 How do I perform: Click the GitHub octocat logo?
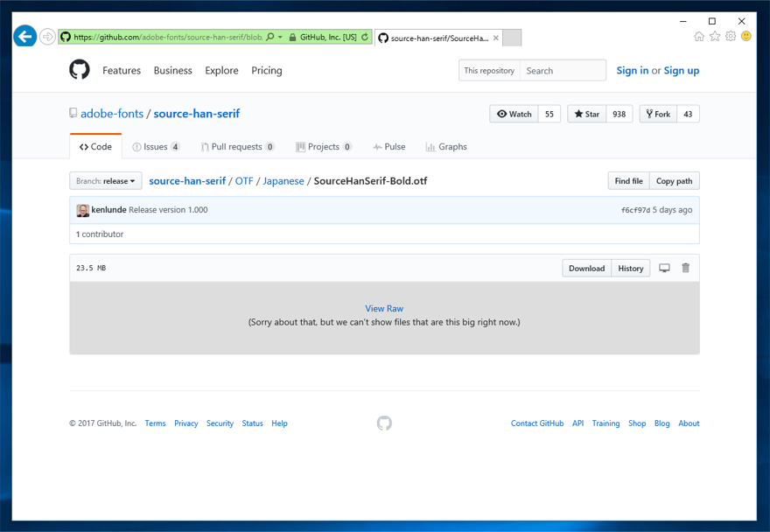point(79,70)
